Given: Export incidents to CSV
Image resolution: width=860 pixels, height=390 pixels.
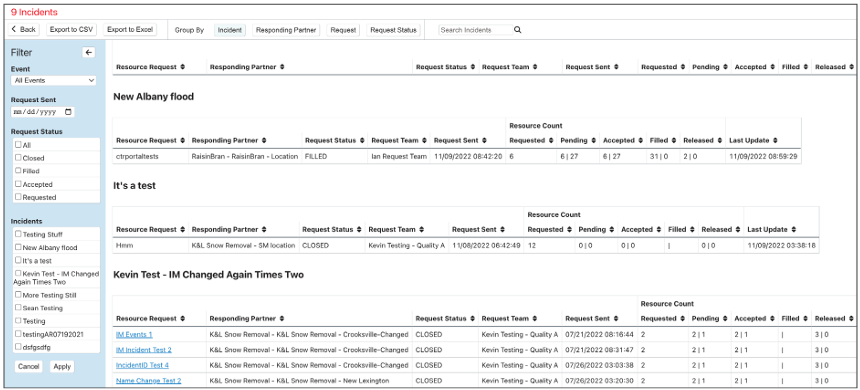Looking at the screenshot, I should coord(71,30).
